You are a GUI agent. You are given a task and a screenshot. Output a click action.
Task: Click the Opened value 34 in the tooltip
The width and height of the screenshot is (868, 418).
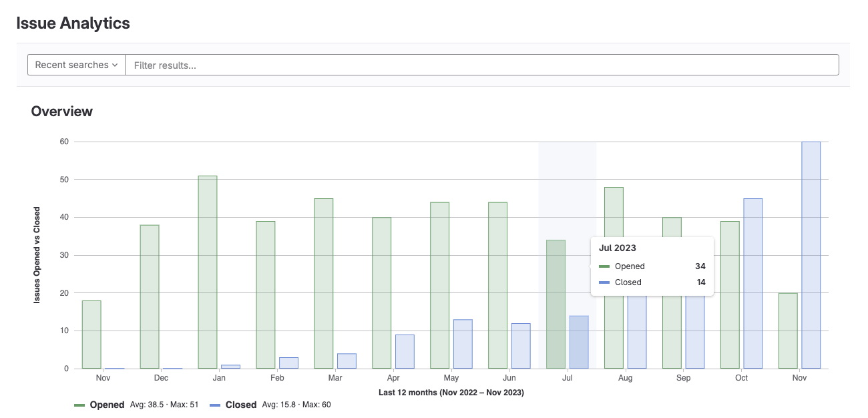pos(700,266)
